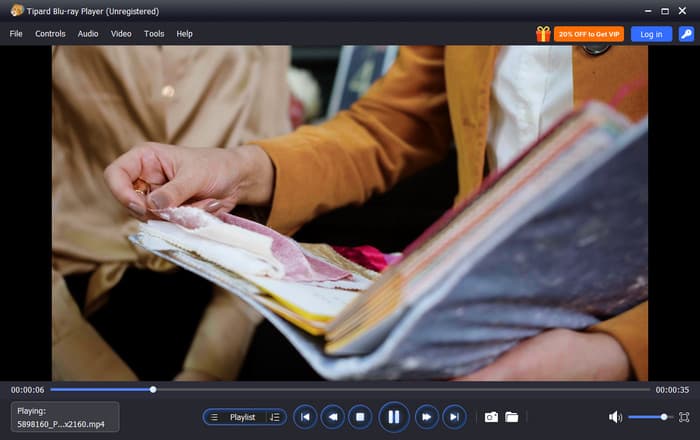This screenshot has width=700, height=440.
Task: Click the Tipard app logo icon
Action: click(x=17, y=10)
